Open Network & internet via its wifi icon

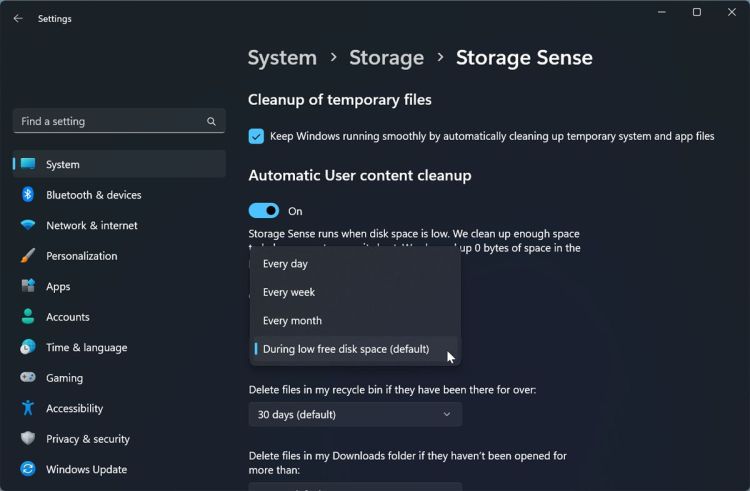point(28,225)
